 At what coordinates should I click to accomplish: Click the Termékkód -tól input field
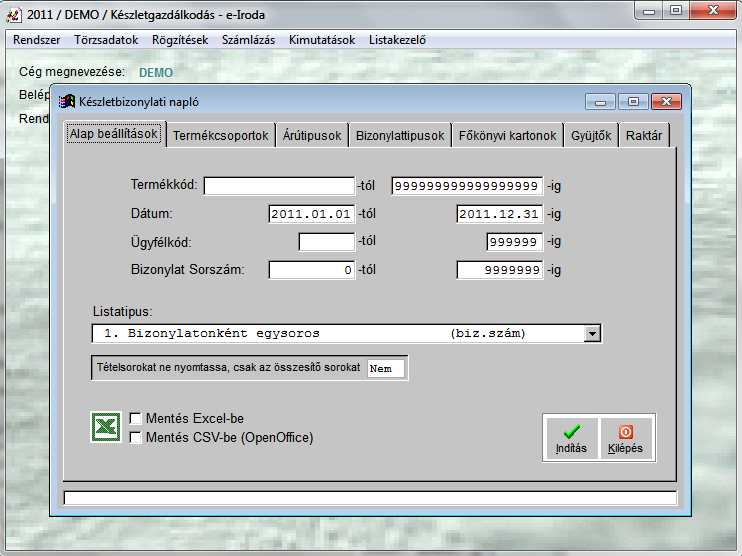pyautogui.click(x=279, y=186)
